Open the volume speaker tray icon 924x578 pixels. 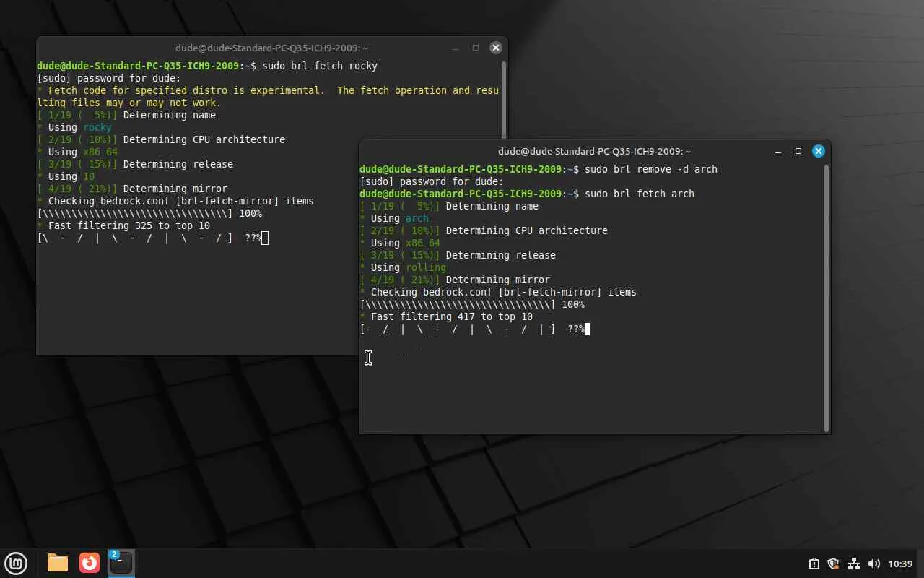[873, 564]
